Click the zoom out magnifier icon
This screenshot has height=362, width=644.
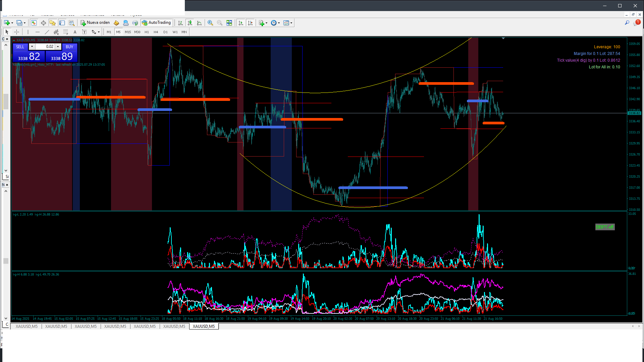pos(220,23)
